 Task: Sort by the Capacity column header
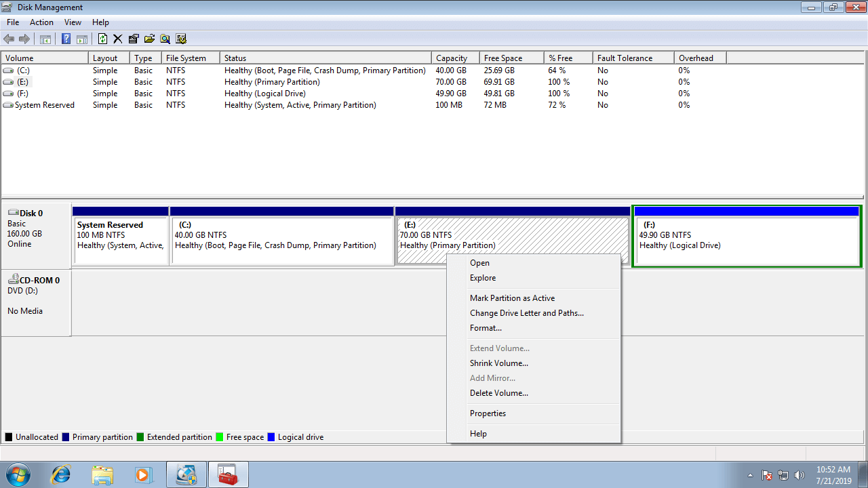[452, 58]
